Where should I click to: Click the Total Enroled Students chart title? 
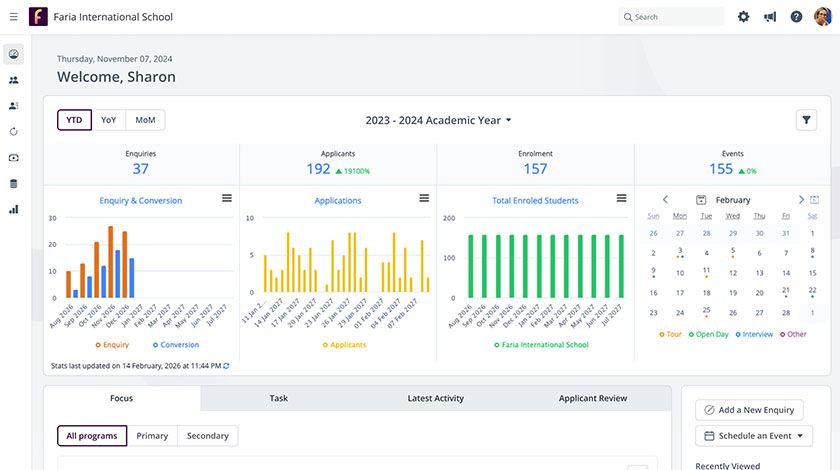click(535, 200)
